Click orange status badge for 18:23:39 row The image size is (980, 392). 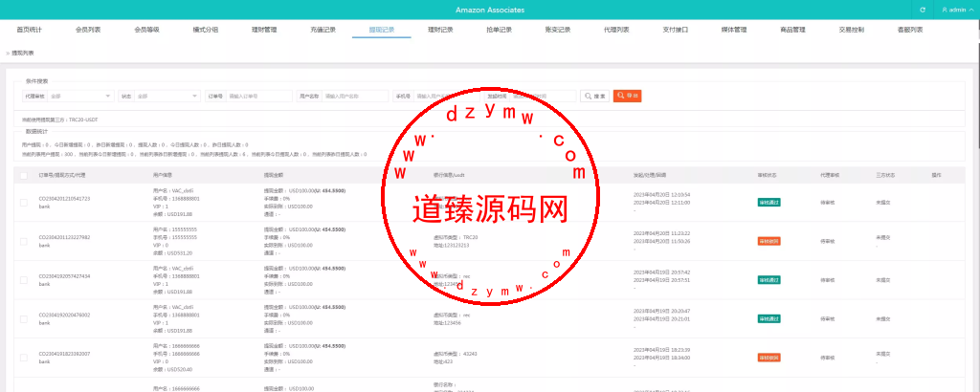coord(768,358)
